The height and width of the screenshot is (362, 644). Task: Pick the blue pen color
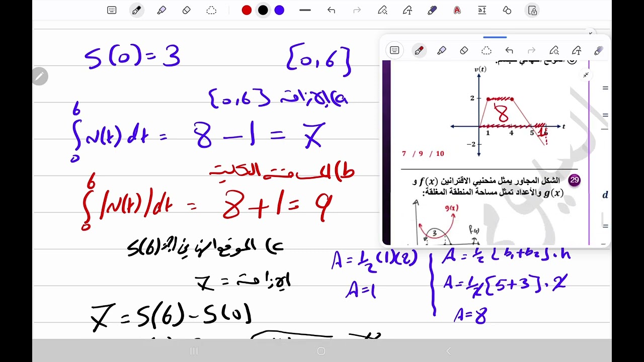279,10
